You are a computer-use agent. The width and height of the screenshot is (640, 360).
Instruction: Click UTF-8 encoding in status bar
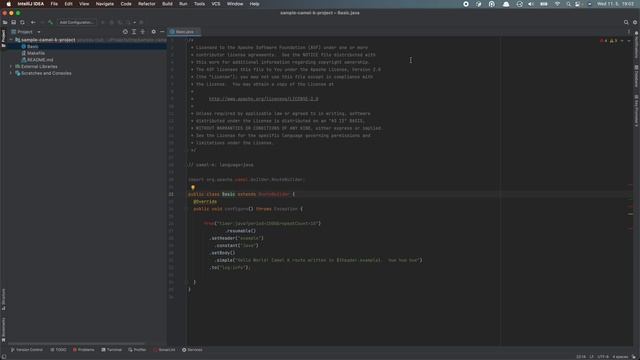[603, 357]
